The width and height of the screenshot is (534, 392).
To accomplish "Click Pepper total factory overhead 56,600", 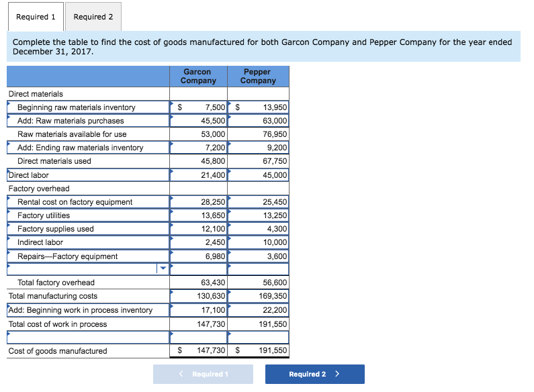I will click(258, 283).
